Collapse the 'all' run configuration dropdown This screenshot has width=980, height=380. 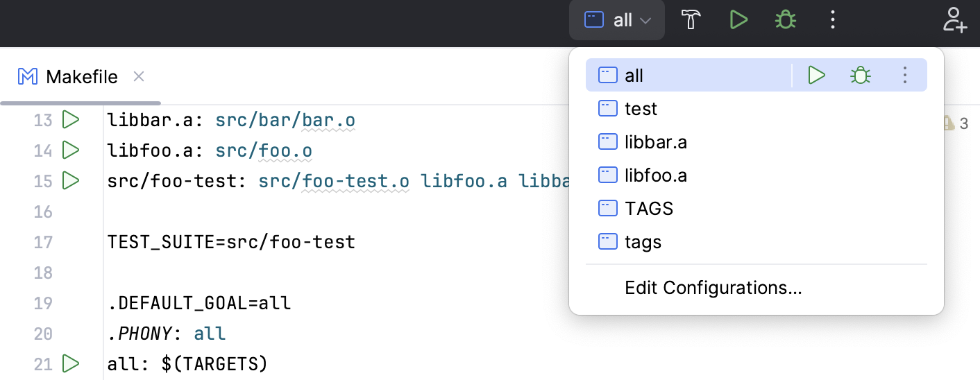(x=617, y=20)
